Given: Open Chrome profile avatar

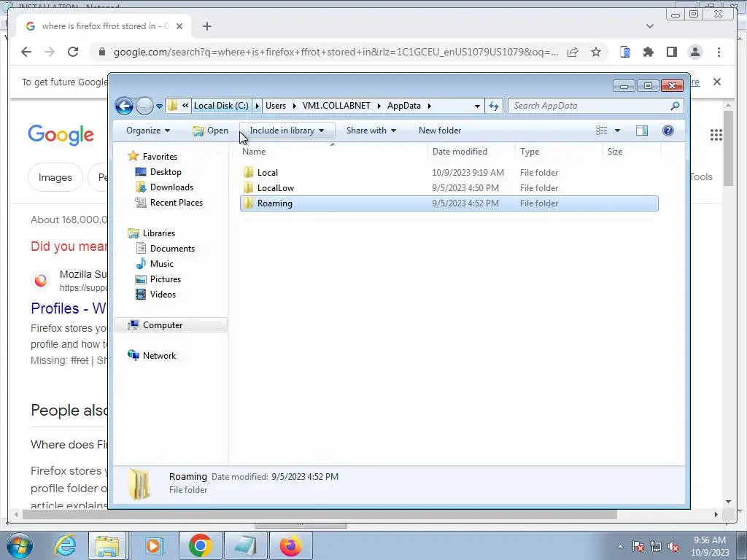Looking at the screenshot, I should point(695,52).
